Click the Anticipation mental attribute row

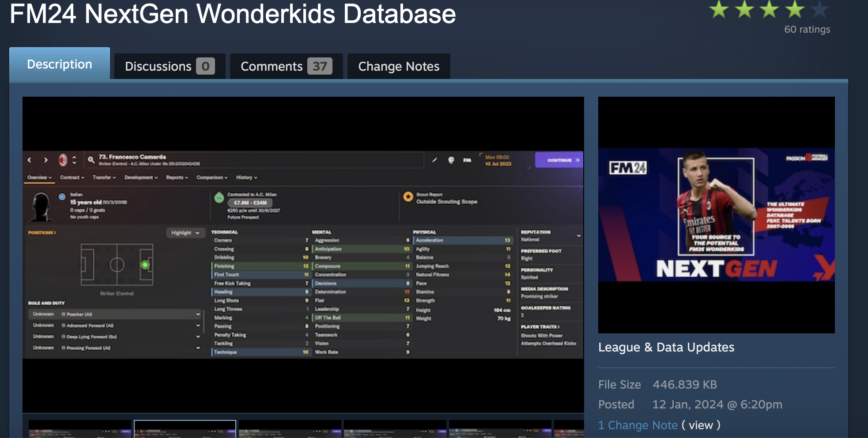tap(362, 249)
